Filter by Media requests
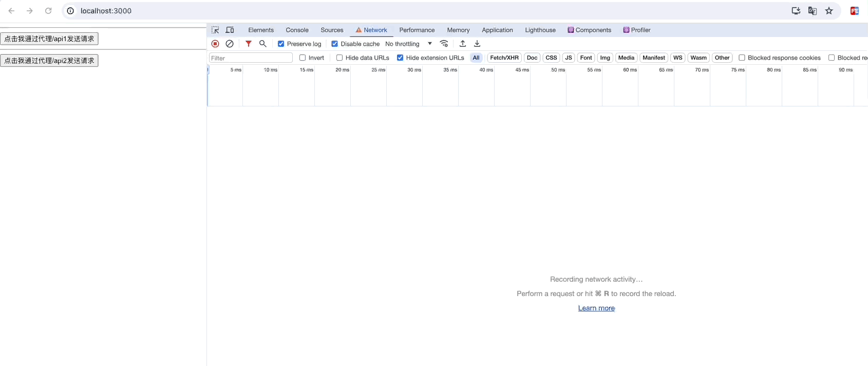The height and width of the screenshot is (366, 868). pyautogui.click(x=626, y=58)
